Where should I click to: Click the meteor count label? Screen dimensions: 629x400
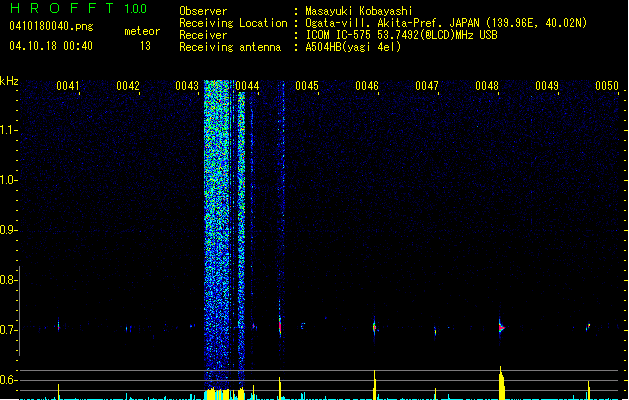[142, 31]
